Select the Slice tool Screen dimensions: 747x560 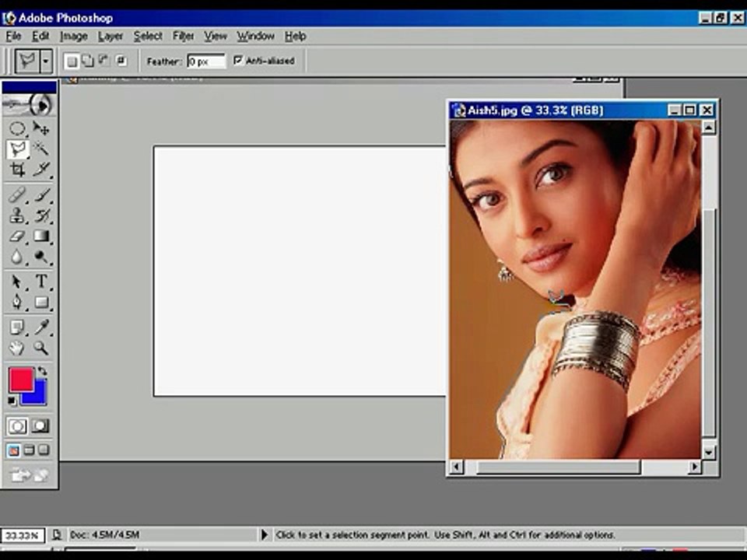click(41, 170)
